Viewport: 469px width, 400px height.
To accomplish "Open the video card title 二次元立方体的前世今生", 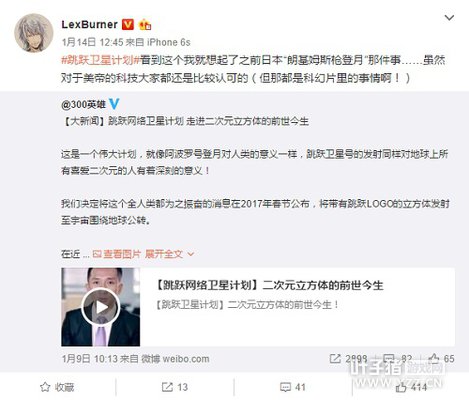I will (x=270, y=285).
